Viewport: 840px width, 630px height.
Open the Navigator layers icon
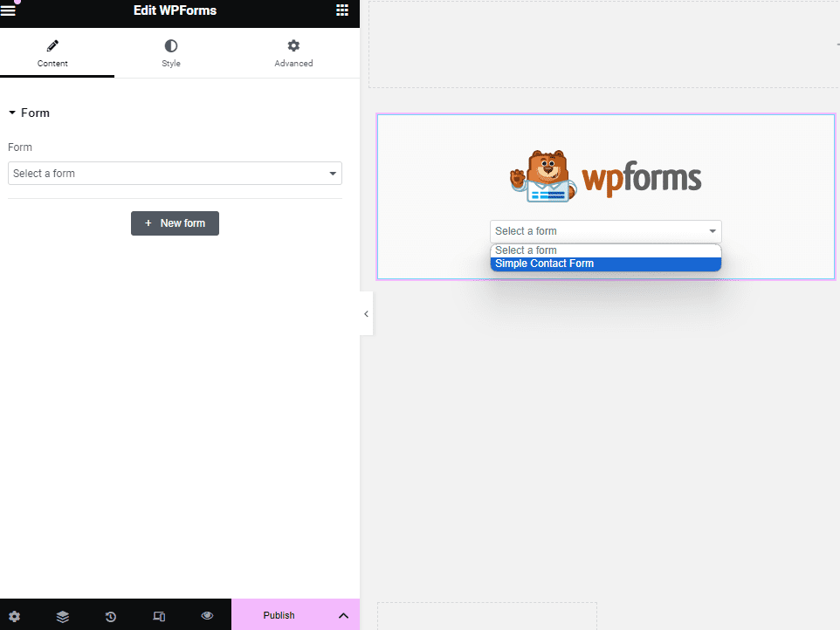63,616
